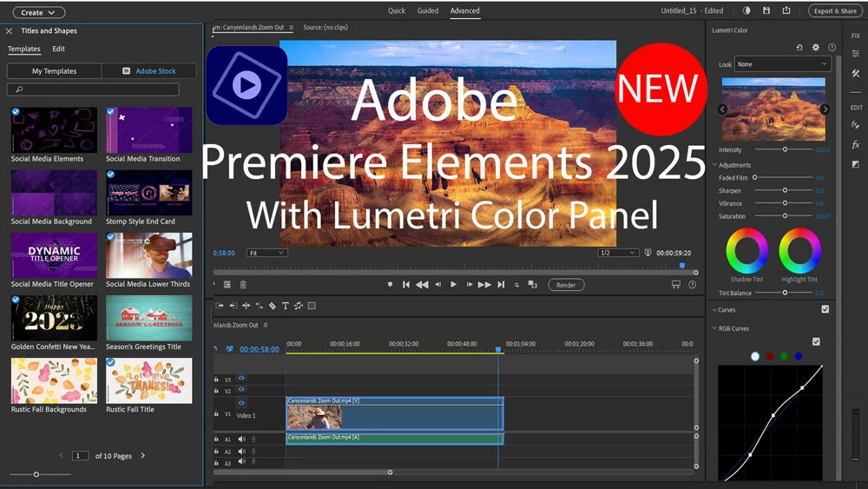The image size is (868, 489).
Task: Play the video with the play button
Action: (453, 285)
